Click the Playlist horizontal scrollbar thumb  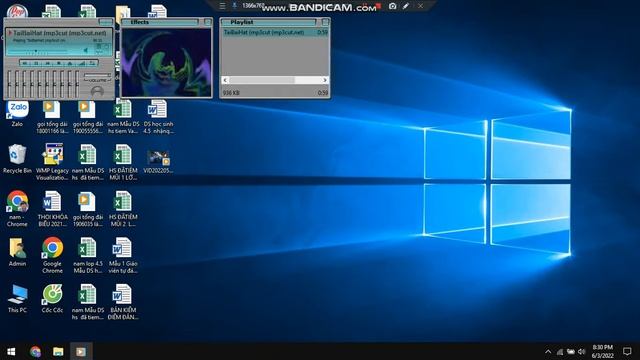(x=262, y=80)
